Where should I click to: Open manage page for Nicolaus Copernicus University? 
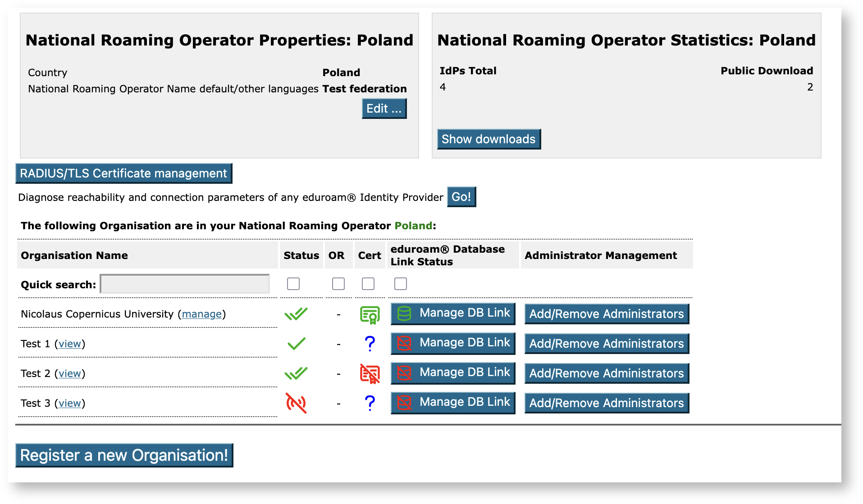click(x=201, y=314)
